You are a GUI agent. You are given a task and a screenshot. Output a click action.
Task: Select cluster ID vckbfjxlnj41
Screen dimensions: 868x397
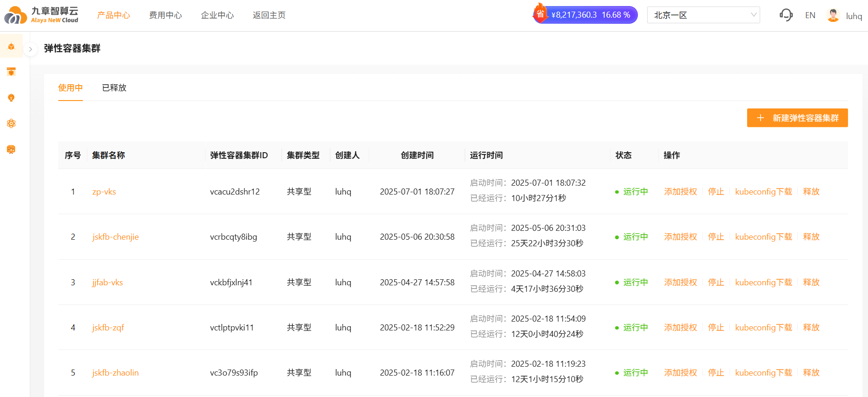pos(231,283)
